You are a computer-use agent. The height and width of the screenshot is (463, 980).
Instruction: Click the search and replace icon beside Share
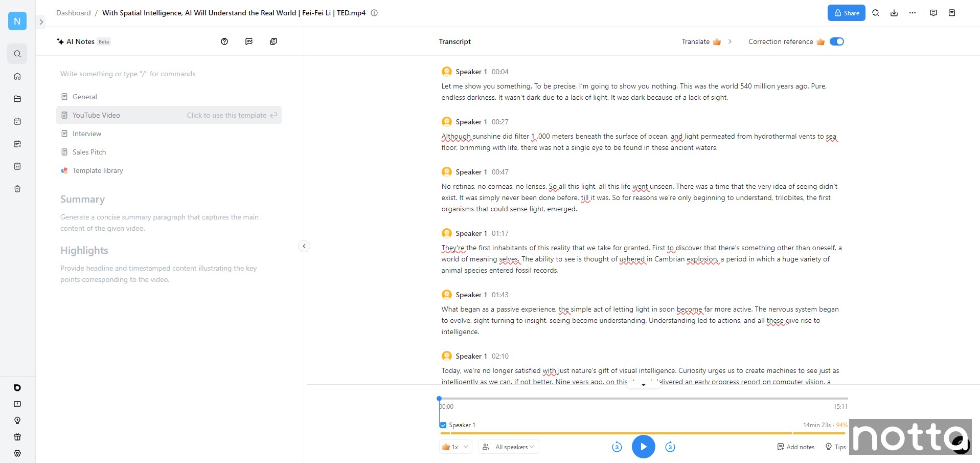(x=876, y=13)
